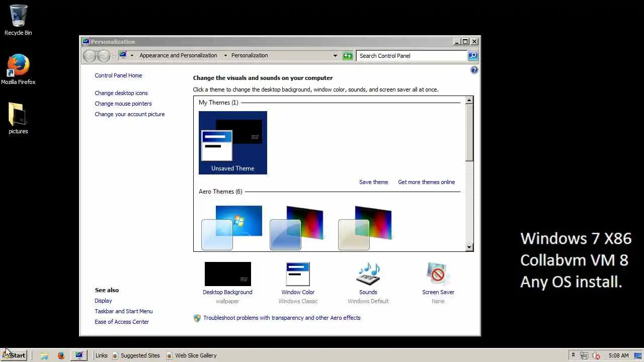Click the Search Control Panel field
This screenshot has height=362, width=644.
412,56
